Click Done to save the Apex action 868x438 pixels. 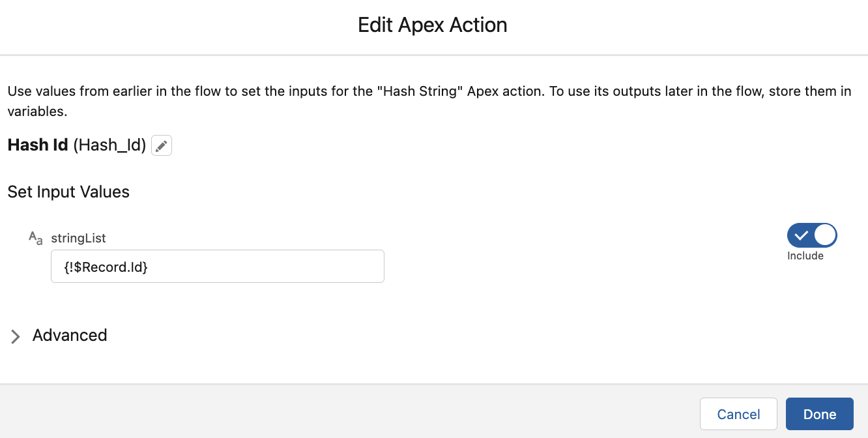point(819,414)
